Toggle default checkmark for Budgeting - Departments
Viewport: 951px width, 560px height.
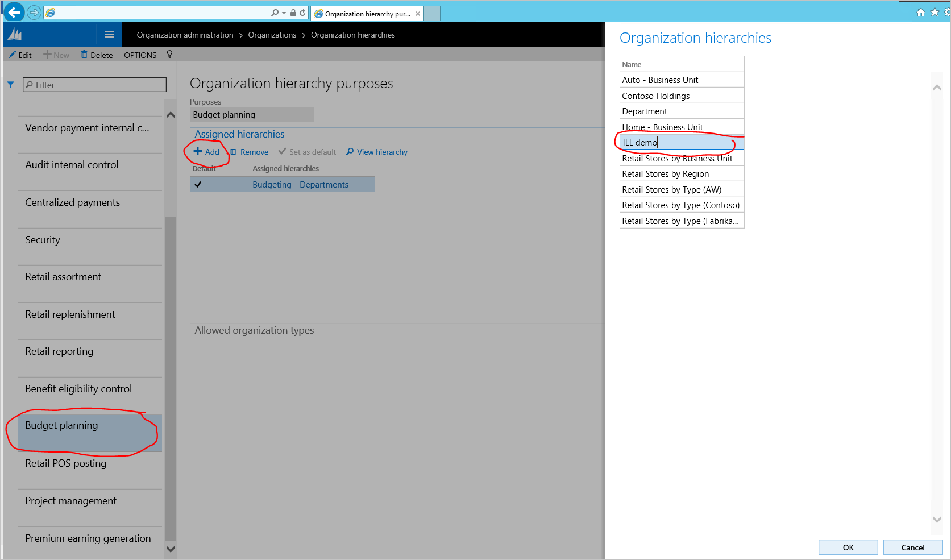point(198,184)
